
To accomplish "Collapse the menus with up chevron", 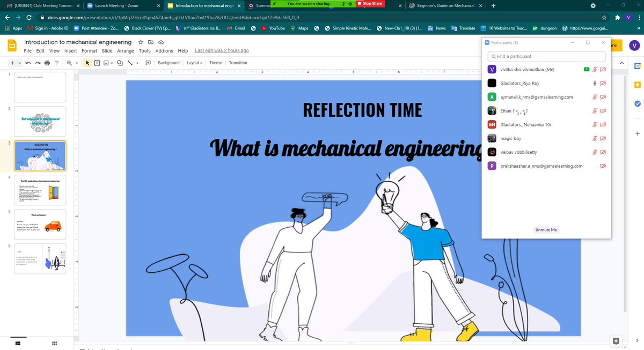I will tap(622, 63).
